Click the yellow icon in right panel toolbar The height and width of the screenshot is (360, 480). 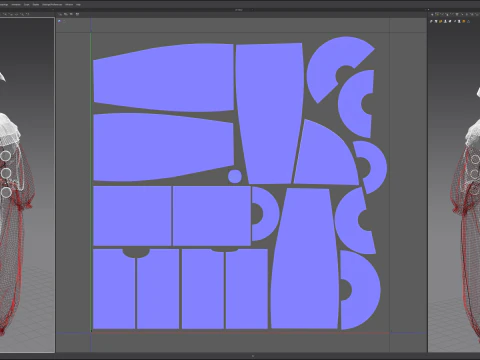440,21
